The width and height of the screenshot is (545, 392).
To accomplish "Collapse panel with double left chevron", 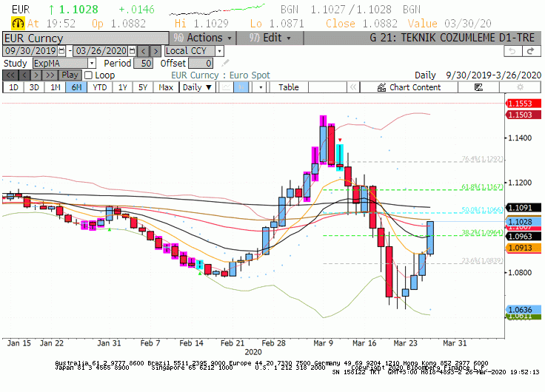I will point(353,87).
